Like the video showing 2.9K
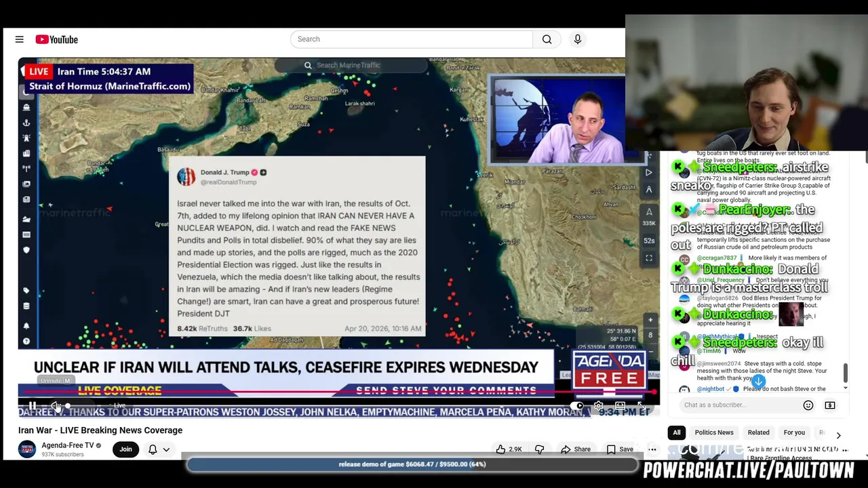 coord(509,449)
